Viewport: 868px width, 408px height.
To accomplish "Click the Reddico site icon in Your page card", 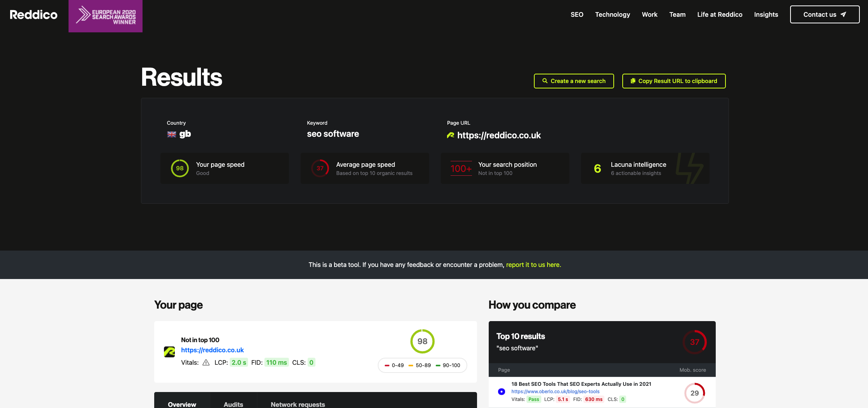I will pos(169,351).
